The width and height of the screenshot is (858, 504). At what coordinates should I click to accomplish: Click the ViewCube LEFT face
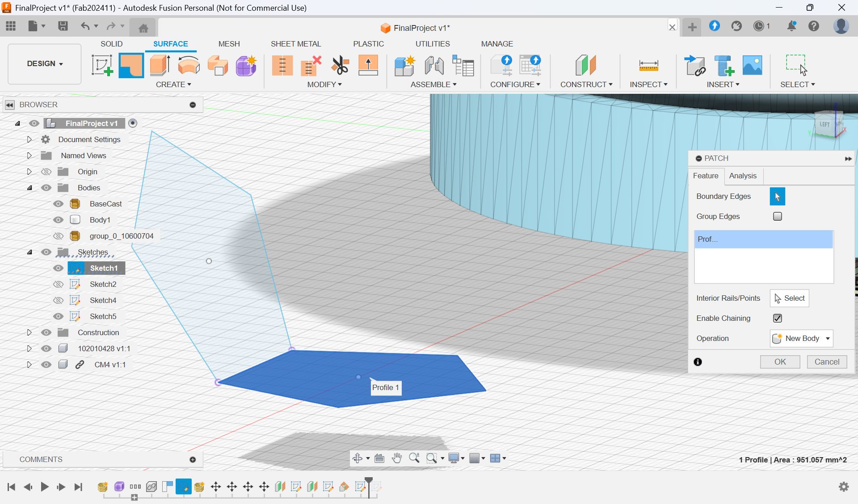[825, 125]
